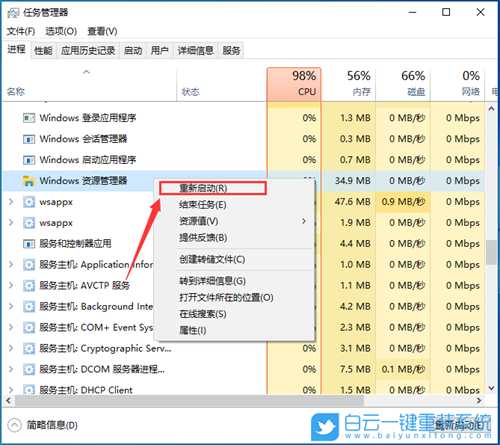The height and width of the screenshot is (445, 500).
Task: Switch to the 服务 tab
Action: pyautogui.click(x=231, y=51)
